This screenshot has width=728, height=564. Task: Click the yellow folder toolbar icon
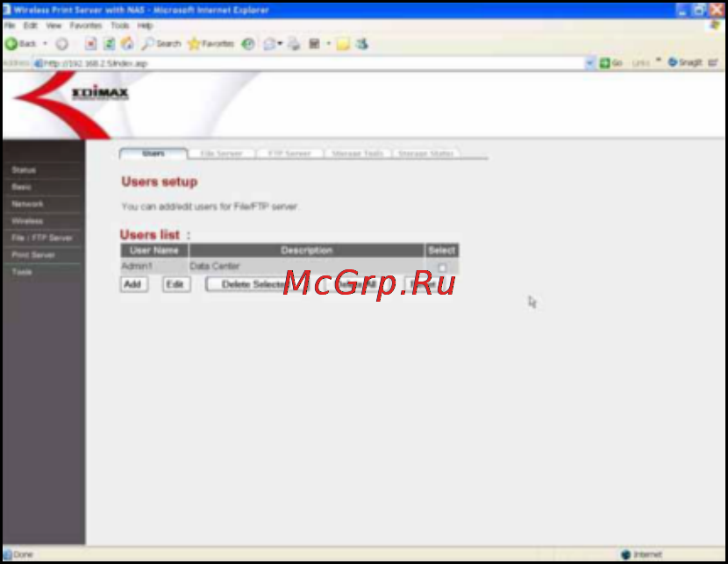coord(343,44)
